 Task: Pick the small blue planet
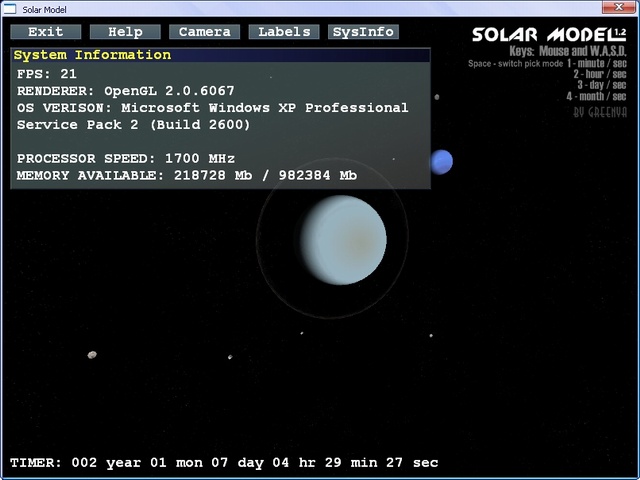coord(441,161)
